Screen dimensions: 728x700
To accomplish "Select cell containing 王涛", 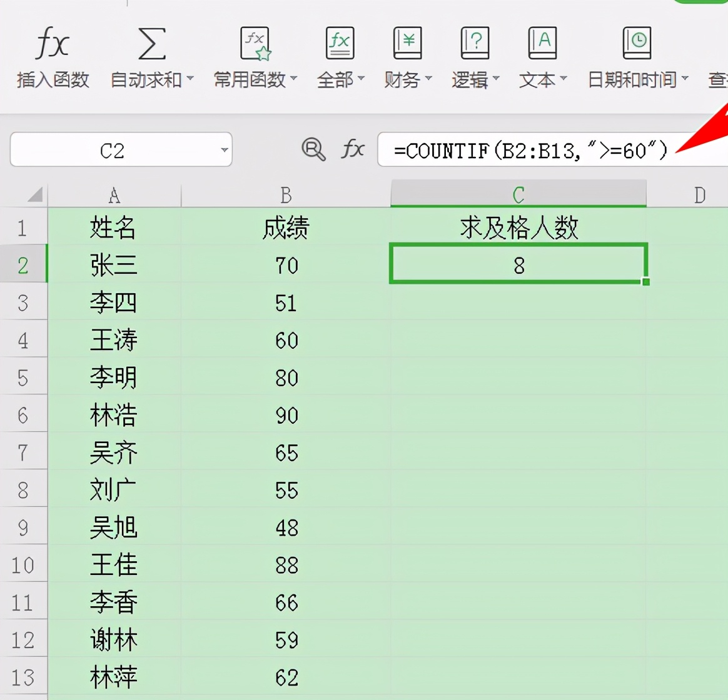I will pos(114,339).
